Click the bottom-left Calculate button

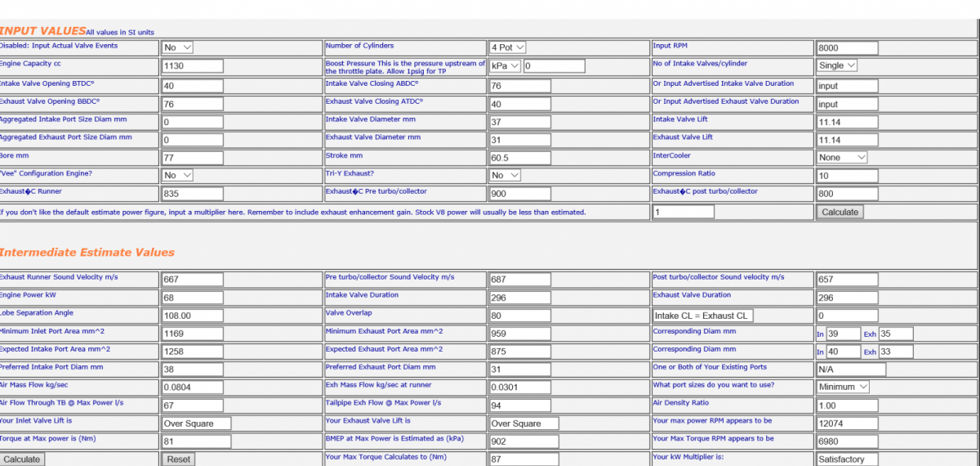[x=22, y=459]
